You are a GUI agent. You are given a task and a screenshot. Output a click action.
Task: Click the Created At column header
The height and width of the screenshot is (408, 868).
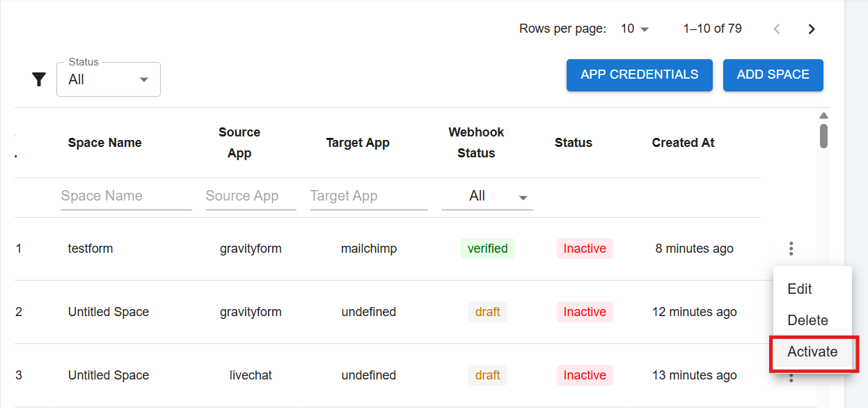tap(684, 143)
